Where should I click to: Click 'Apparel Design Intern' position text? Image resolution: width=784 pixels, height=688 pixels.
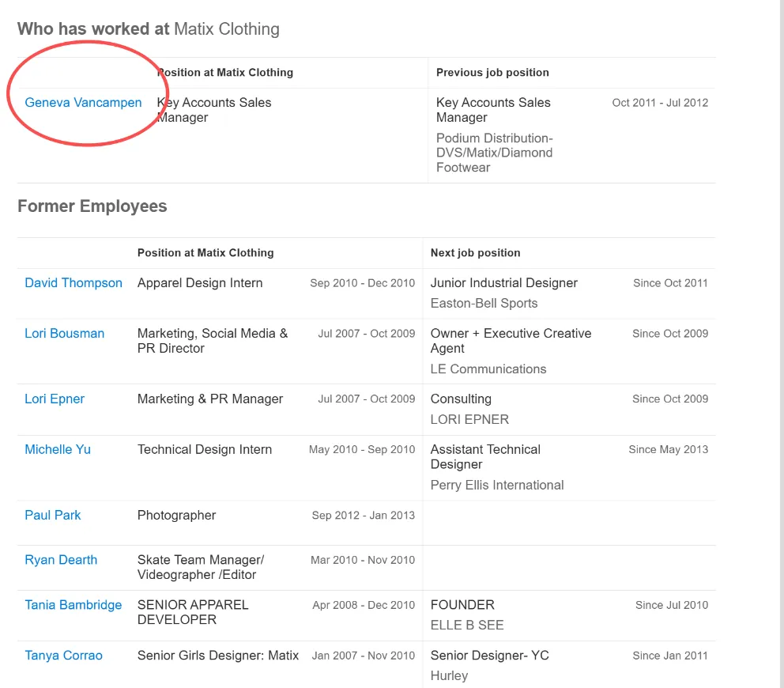pyautogui.click(x=200, y=282)
